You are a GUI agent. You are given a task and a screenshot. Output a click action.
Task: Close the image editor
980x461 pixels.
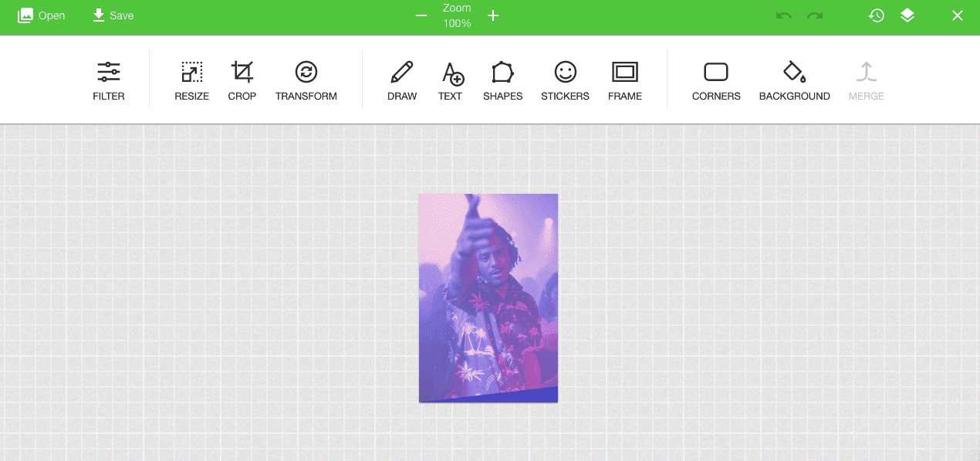[958, 15]
